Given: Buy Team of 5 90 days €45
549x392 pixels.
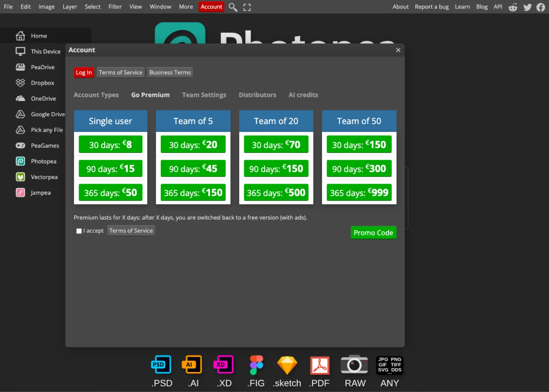Looking at the screenshot, I should click(x=193, y=168).
